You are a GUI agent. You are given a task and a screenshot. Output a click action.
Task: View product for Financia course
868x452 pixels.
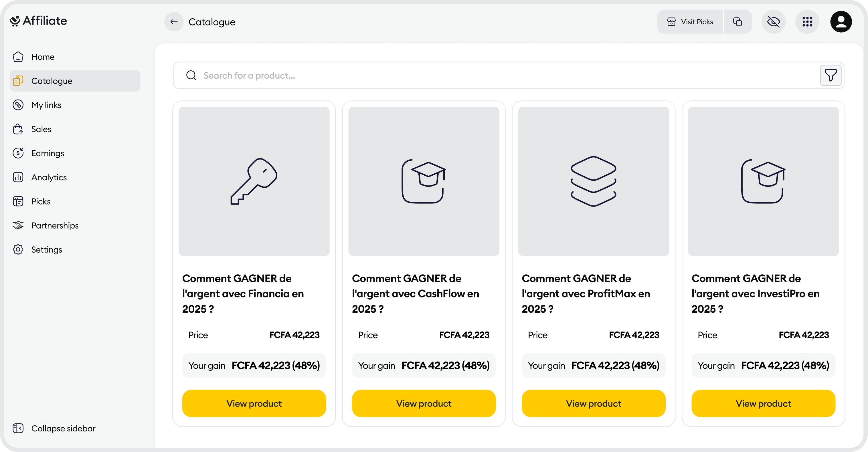point(254,403)
